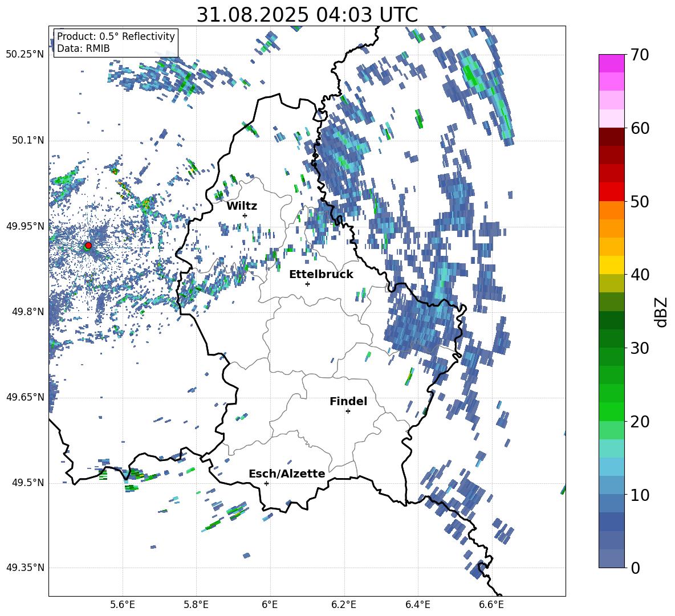Click the 50.1°N latitude label
Screen dimensions: 675x616
point(27,141)
